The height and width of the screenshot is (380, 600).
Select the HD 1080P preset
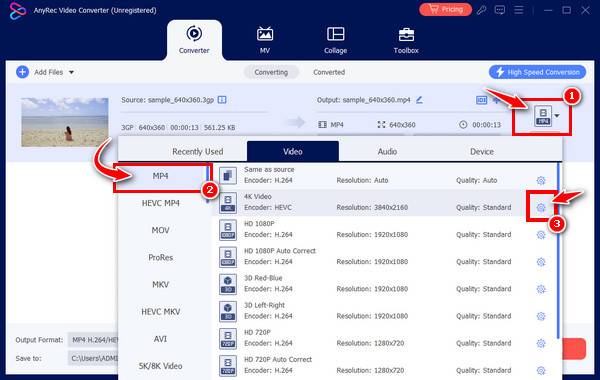click(384, 230)
